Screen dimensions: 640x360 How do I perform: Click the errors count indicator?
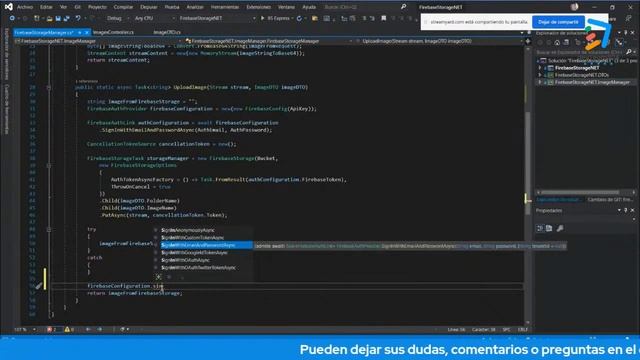pos(51,329)
